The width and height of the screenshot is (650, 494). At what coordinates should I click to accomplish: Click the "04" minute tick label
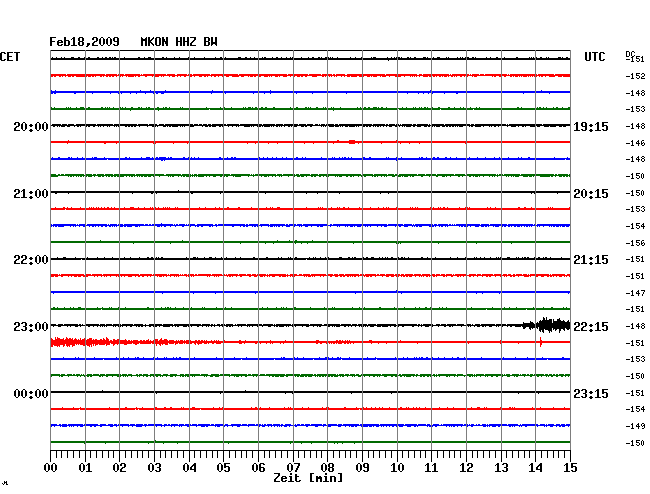(189, 468)
